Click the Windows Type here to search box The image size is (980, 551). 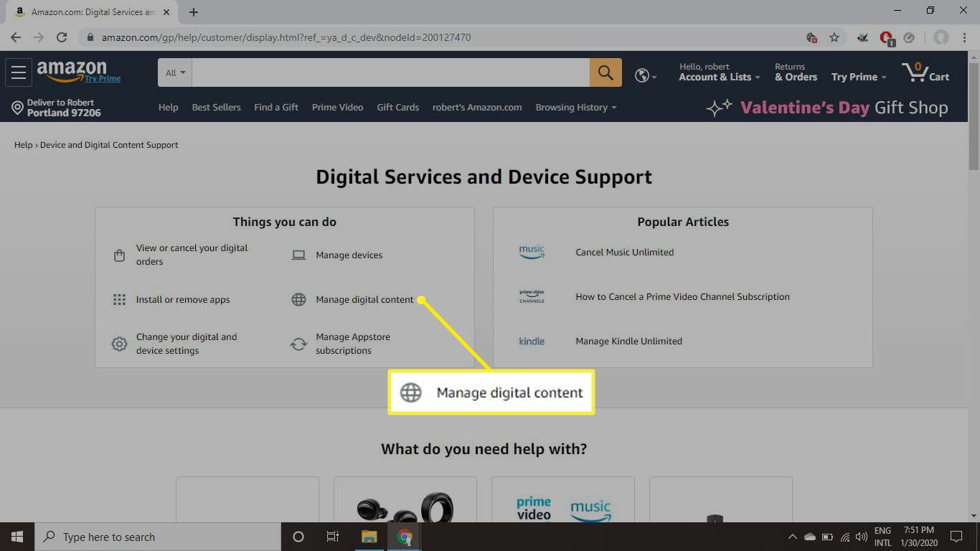158,537
